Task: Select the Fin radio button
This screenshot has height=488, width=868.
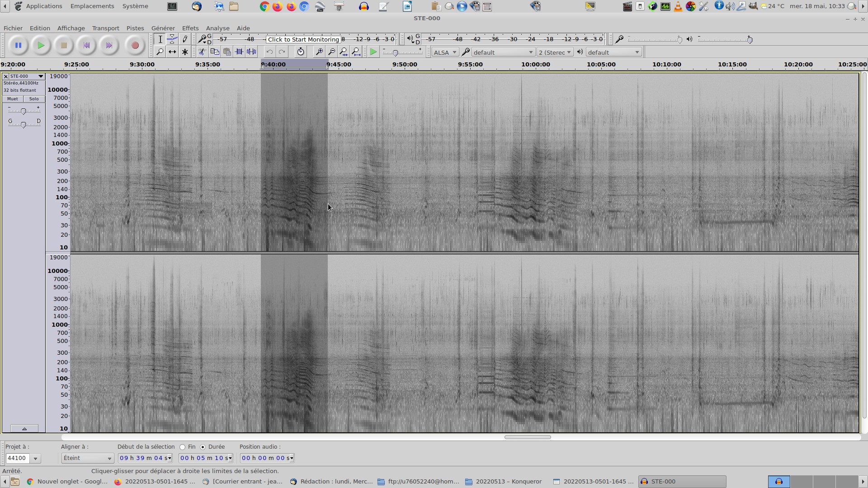Action: [x=183, y=447]
